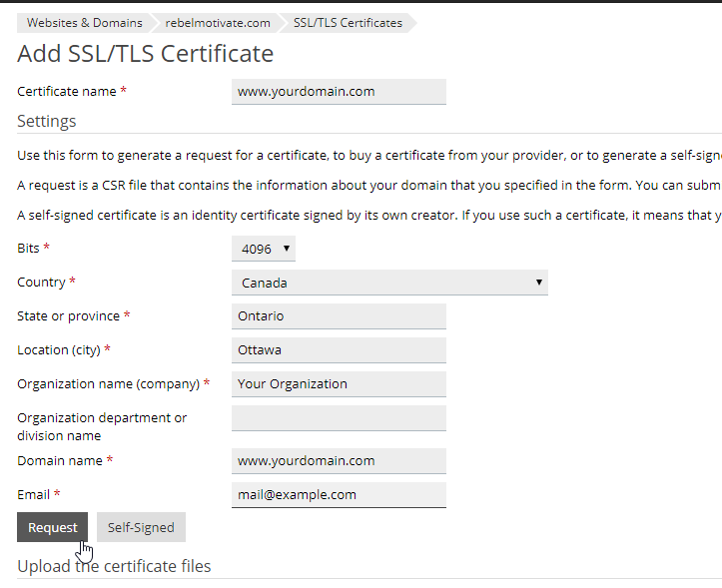Viewport: 722px width, 588px height.
Task: Click the Settings section heading
Action: (47, 121)
